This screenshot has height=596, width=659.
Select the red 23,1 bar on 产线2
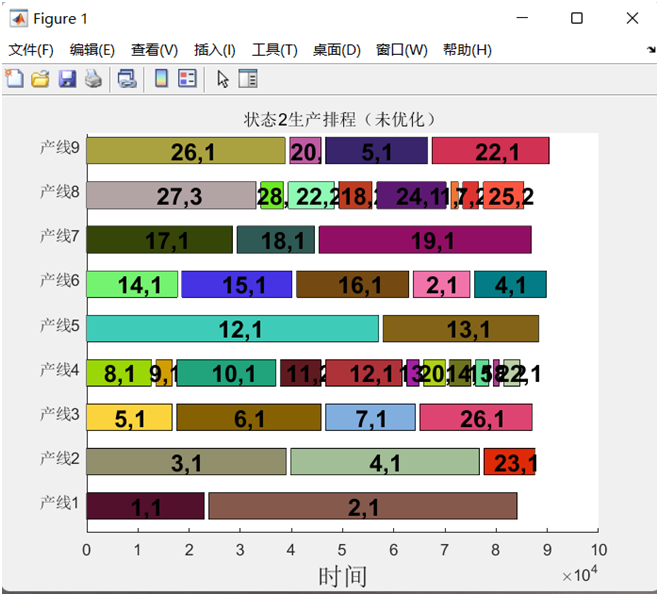[509, 462]
